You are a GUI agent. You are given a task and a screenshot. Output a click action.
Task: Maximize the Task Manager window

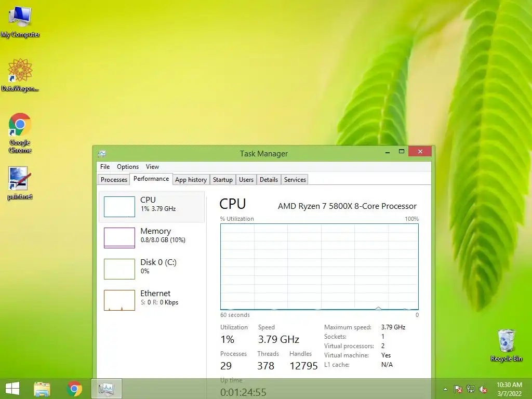point(402,152)
